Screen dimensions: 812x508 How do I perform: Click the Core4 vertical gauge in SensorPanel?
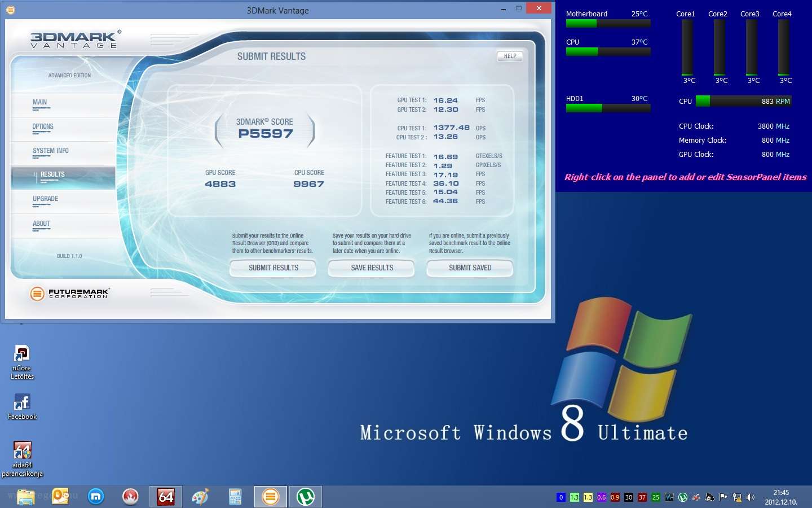coord(783,48)
